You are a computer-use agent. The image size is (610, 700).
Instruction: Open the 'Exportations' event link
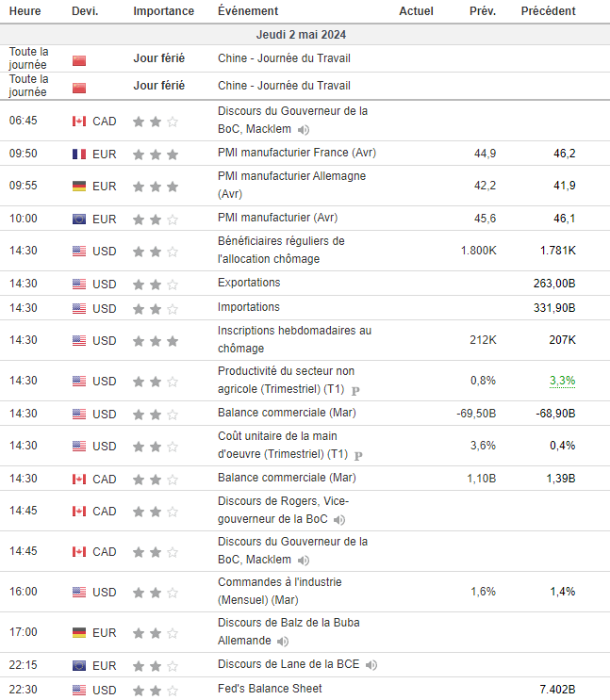pyautogui.click(x=249, y=283)
